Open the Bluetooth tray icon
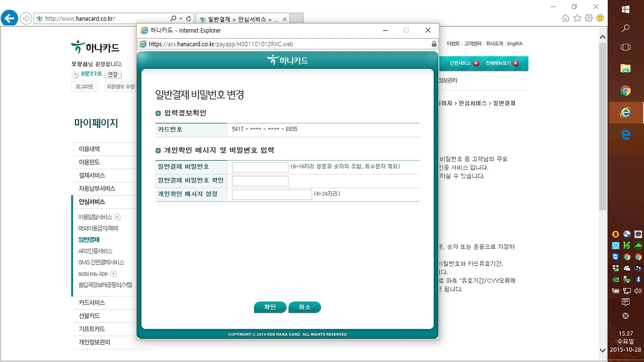Viewport: 644px width, 362px height. [638, 279]
